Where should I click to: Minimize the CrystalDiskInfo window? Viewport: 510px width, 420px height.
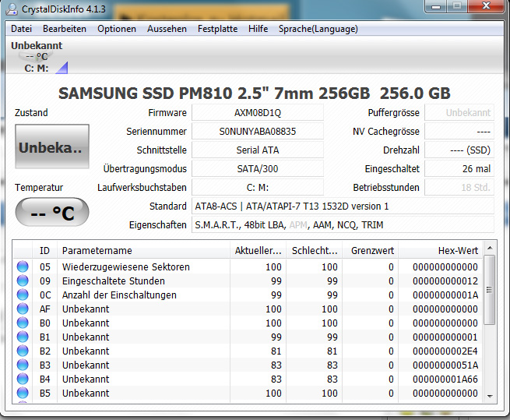pyautogui.click(x=436, y=6)
